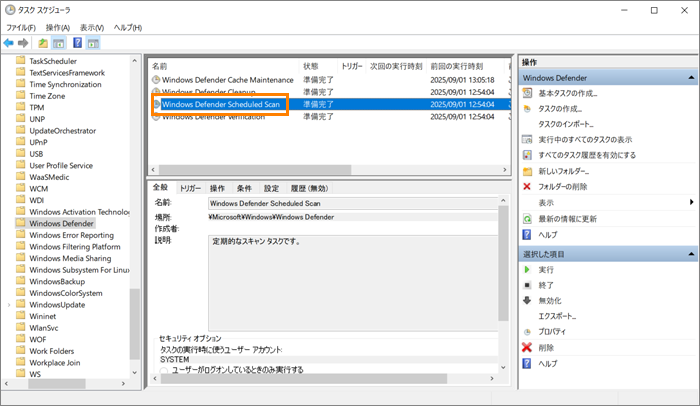This screenshot has width=700, height=406.
Task: Switch to the 操作 tab in details
Action: point(217,188)
